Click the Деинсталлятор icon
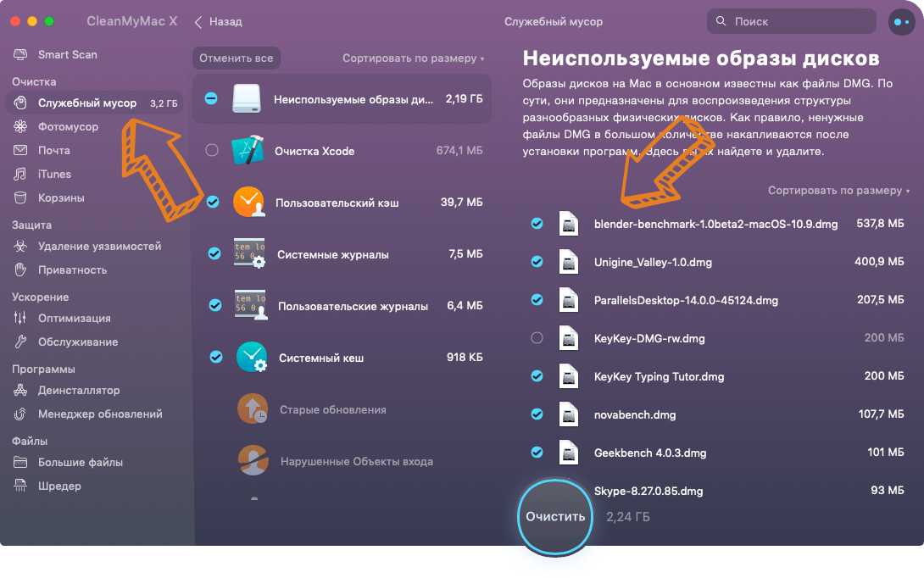The height and width of the screenshot is (578, 924). [20, 390]
